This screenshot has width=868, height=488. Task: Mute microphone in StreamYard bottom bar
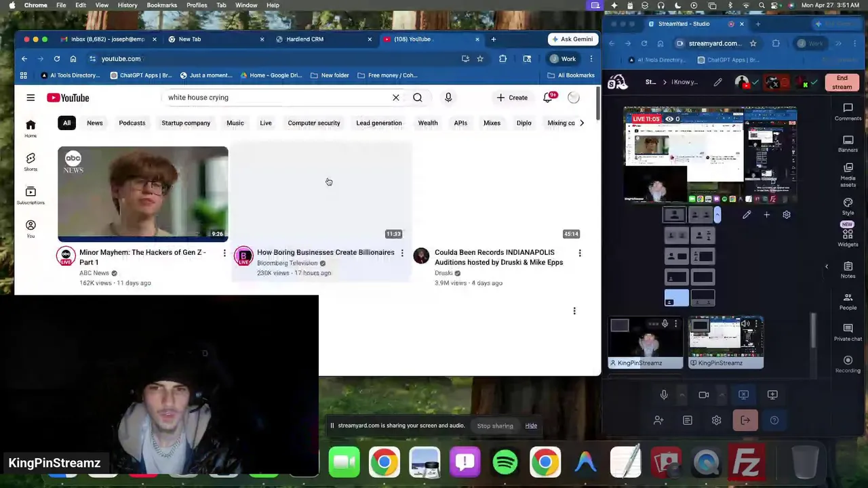click(x=664, y=395)
